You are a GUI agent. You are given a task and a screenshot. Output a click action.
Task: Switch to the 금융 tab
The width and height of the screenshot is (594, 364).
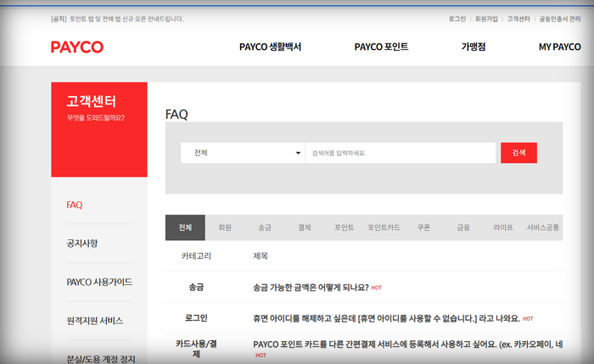pyautogui.click(x=463, y=227)
